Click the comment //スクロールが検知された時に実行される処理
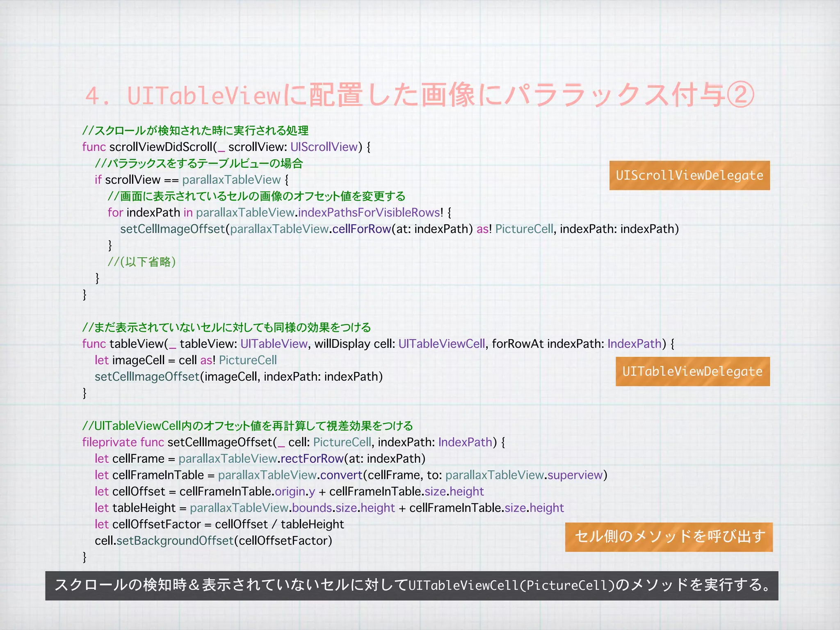The image size is (840, 630). pos(195,130)
